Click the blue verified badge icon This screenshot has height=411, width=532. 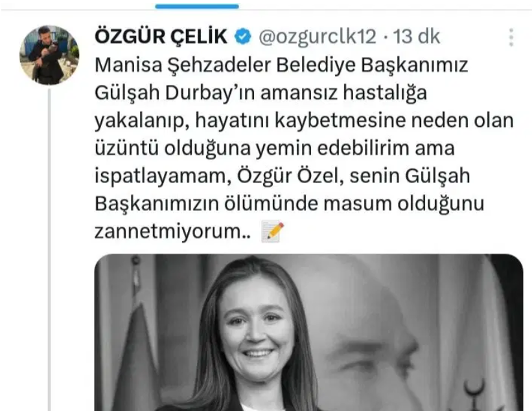242,37
